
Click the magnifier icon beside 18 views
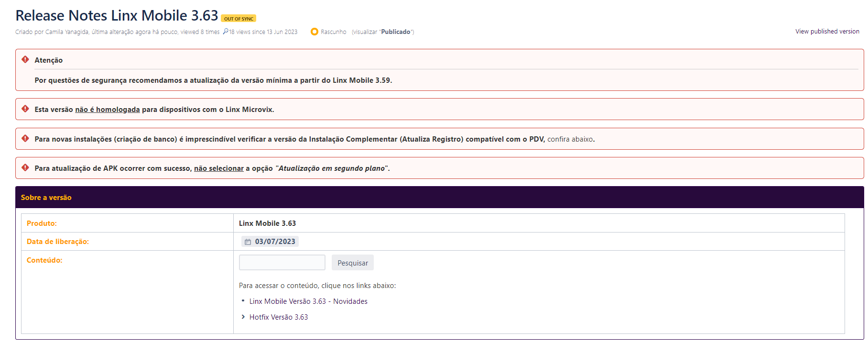pyautogui.click(x=226, y=32)
